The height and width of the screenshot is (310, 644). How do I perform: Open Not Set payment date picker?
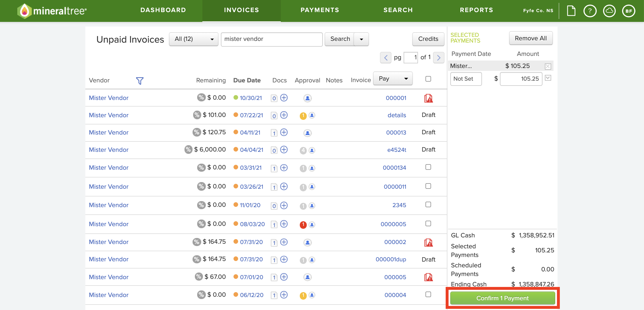(x=466, y=79)
